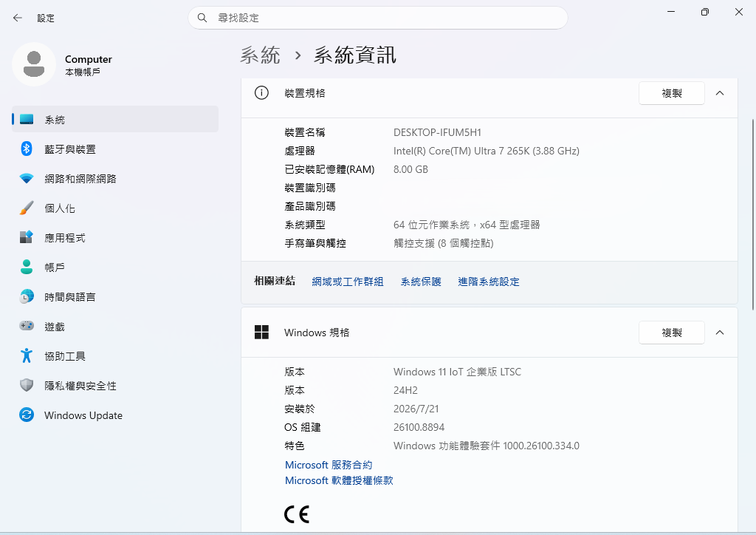Open 應用程式 via its apps icon
756x535 pixels.
pyautogui.click(x=27, y=237)
